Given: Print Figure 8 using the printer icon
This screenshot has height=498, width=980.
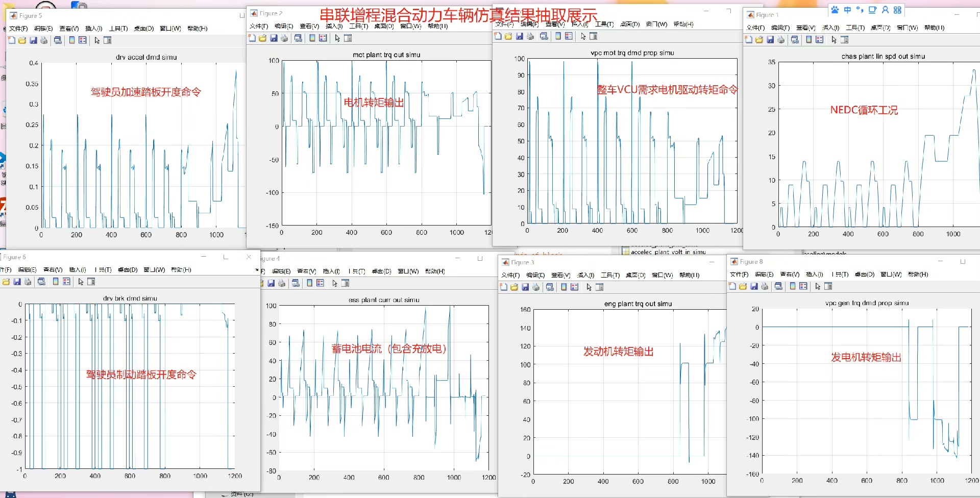Looking at the screenshot, I should click(x=765, y=286).
